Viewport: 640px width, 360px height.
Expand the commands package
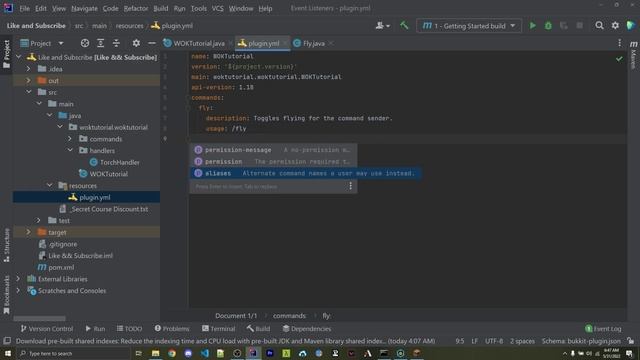70,139
